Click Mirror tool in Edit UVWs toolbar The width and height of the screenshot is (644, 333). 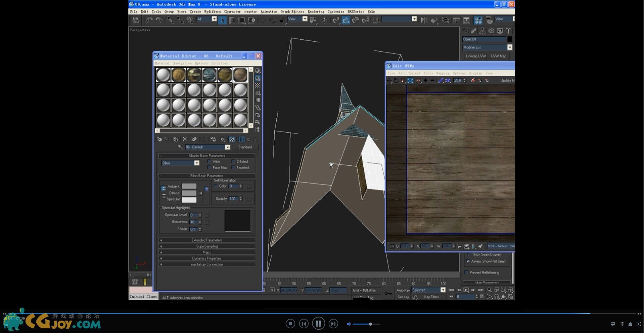tap(418, 81)
